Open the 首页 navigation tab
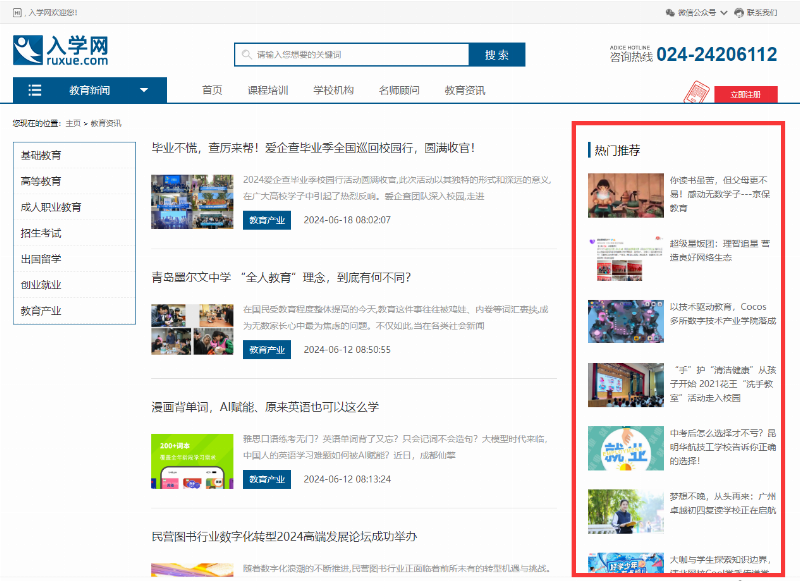This screenshot has width=800, height=581. (x=212, y=90)
